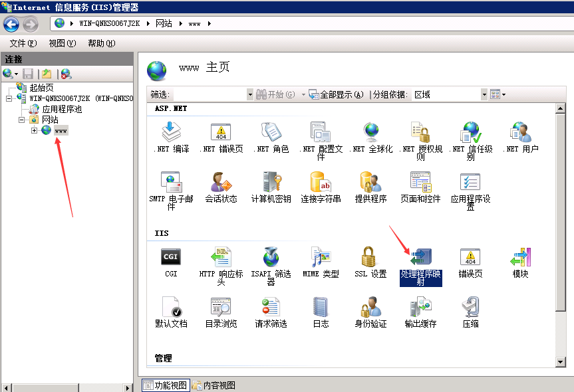
Task: Expand the www site tree node
Action: pyautogui.click(x=34, y=130)
